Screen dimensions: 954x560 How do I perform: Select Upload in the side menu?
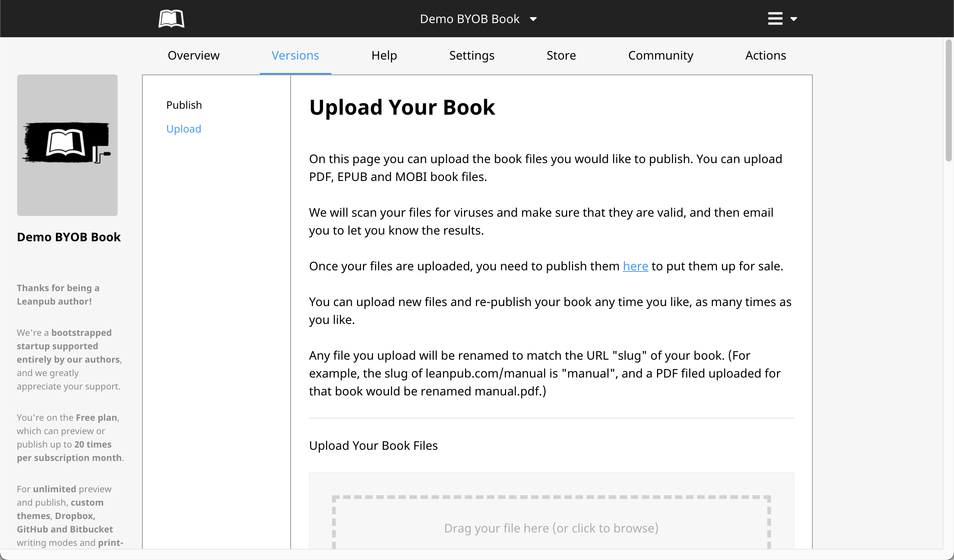[x=184, y=129]
